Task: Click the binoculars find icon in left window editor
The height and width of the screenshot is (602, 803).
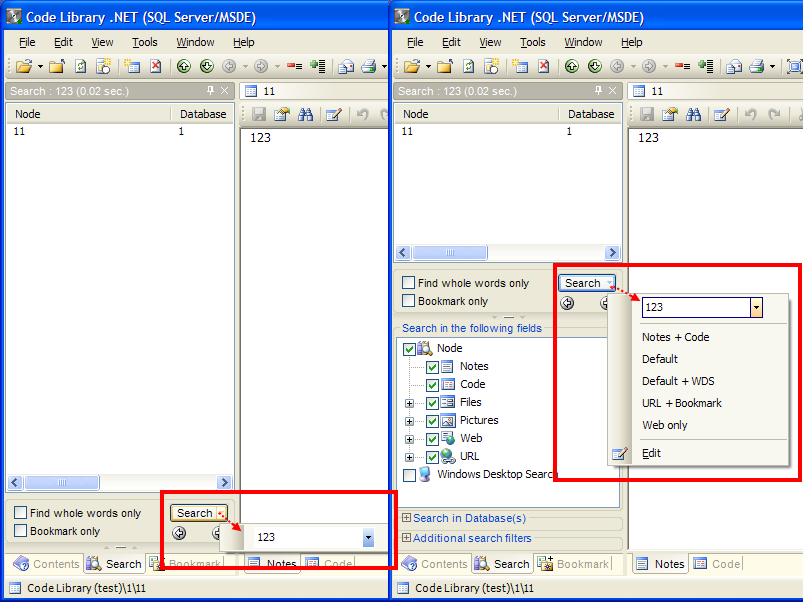Action: 305,114
